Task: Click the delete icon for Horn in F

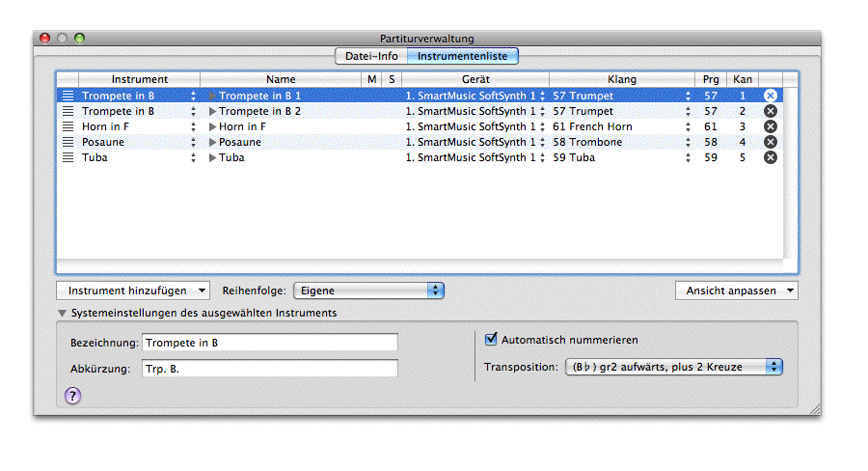Action: point(770,126)
